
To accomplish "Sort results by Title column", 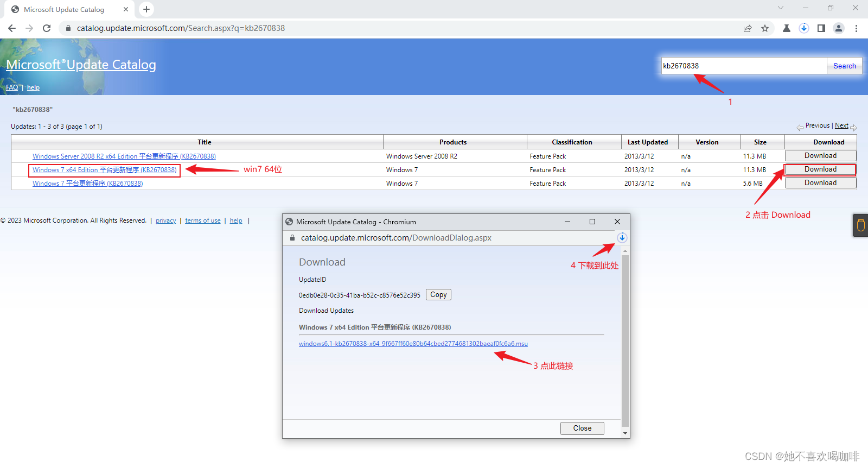I will [x=205, y=142].
